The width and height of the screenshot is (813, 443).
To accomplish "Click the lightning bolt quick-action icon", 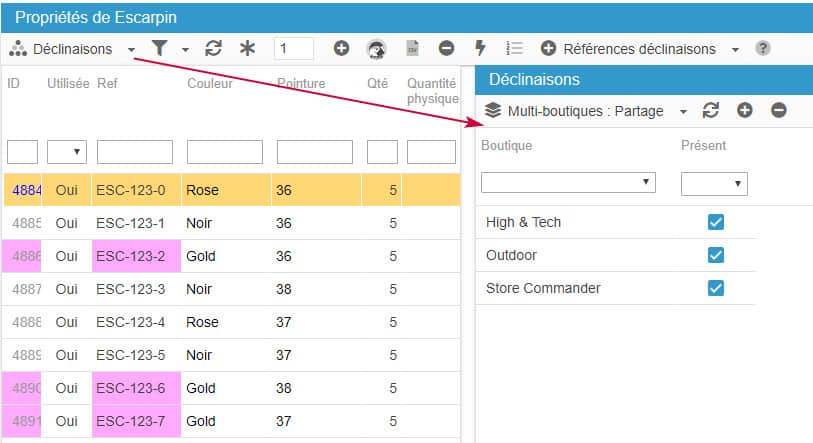I will [x=480, y=48].
